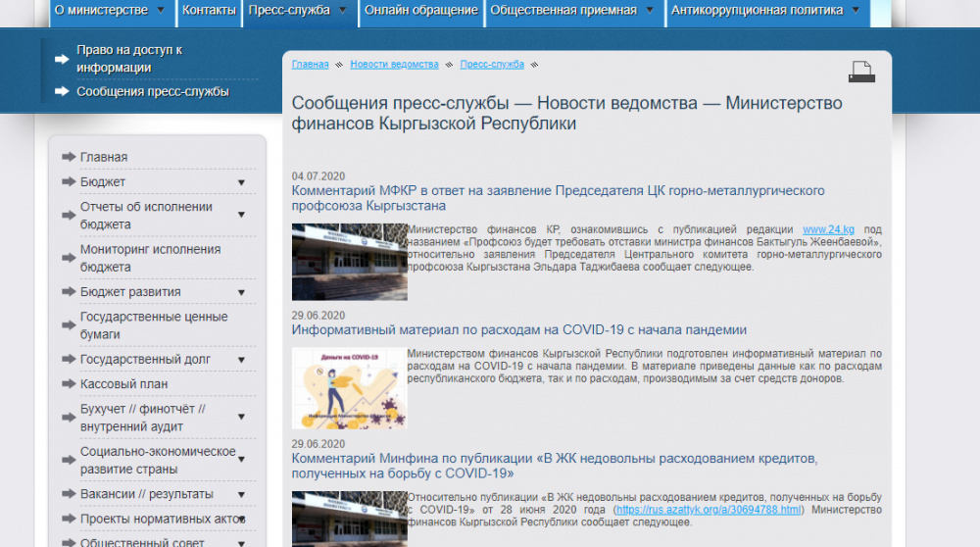This screenshot has width=980, height=547.
Task: Select Главная in the left sidebar
Action: click(104, 157)
